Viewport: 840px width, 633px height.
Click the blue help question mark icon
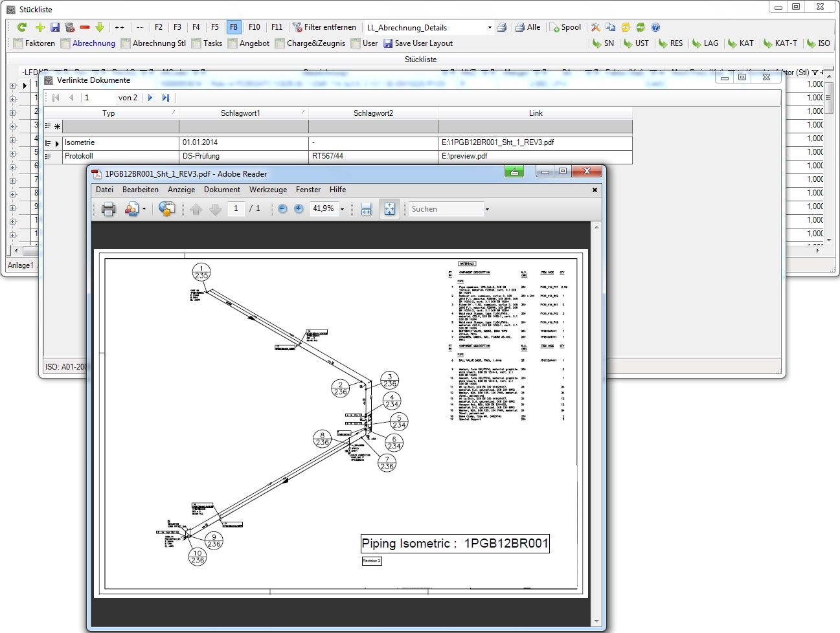655,27
